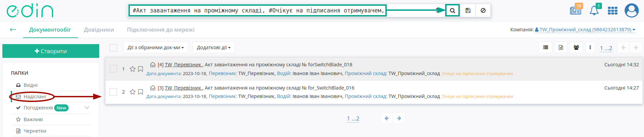Open document 'Акт завантаження № forSwitchBlade_018'
This screenshot has width=644, height=137.
coord(278,65)
